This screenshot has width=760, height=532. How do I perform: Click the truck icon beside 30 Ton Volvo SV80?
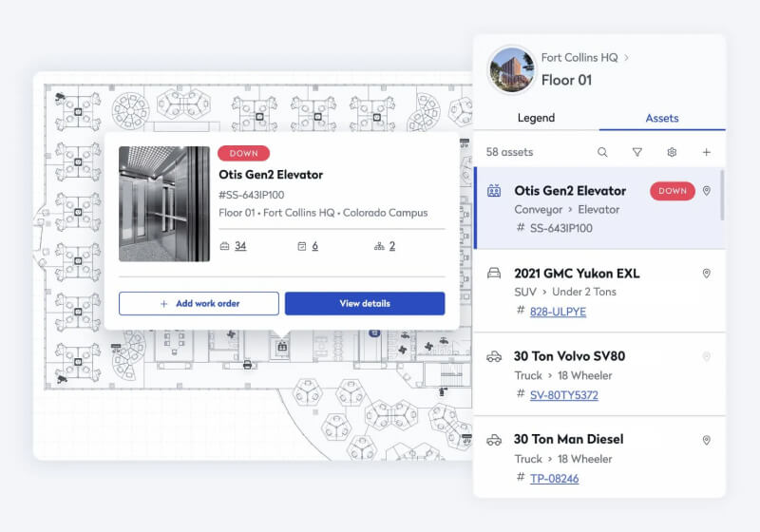tap(494, 357)
